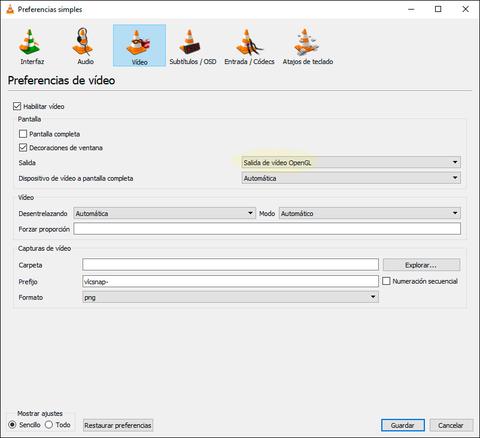The width and height of the screenshot is (480, 438).
Task: Maximize the Preferencias simples window
Action: [x=438, y=9]
